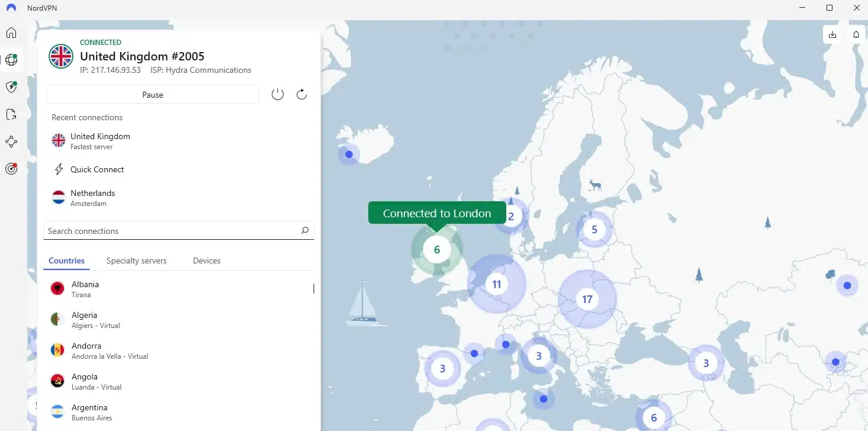Select Netherlands Amsterdam recent connection
Viewport: 868px width, 431px height.
[x=179, y=198]
